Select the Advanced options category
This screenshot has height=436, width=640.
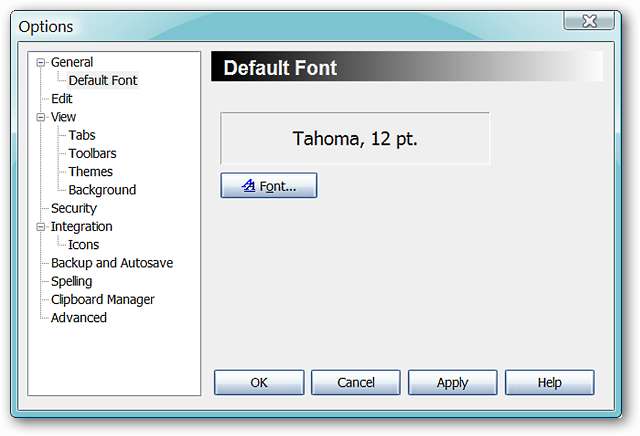[78, 318]
